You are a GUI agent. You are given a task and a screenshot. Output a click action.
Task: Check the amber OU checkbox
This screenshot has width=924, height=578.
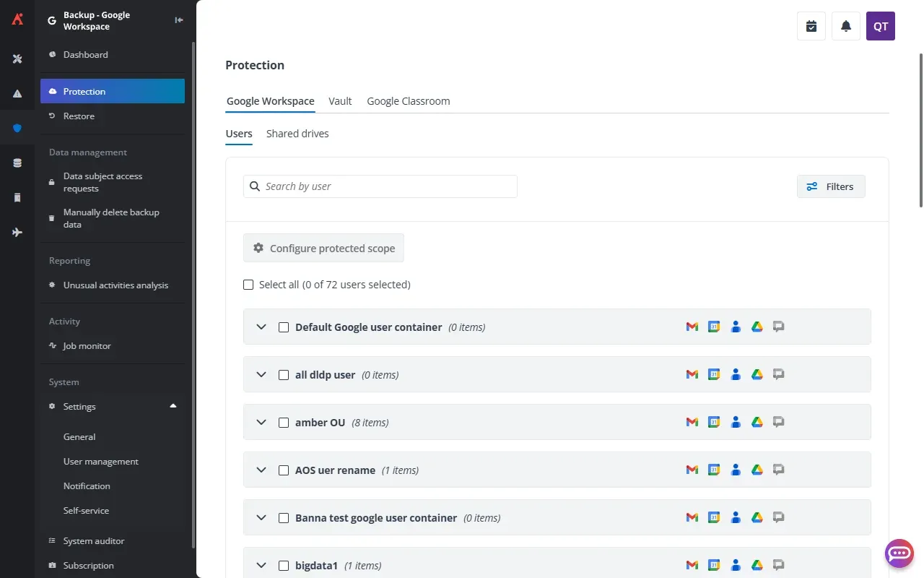pos(284,423)
